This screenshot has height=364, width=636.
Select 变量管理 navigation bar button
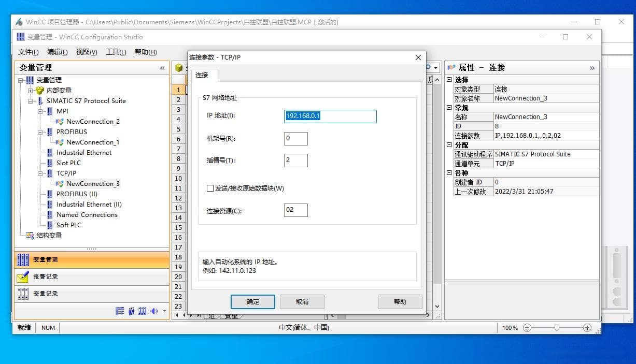pyautogui.click(x=92, y=259)
